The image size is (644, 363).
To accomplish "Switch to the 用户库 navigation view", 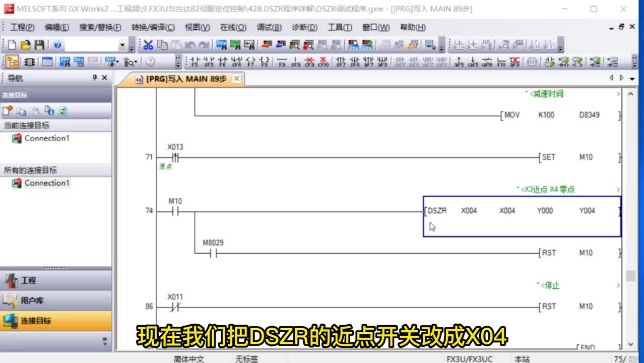I will pos(55,300).
